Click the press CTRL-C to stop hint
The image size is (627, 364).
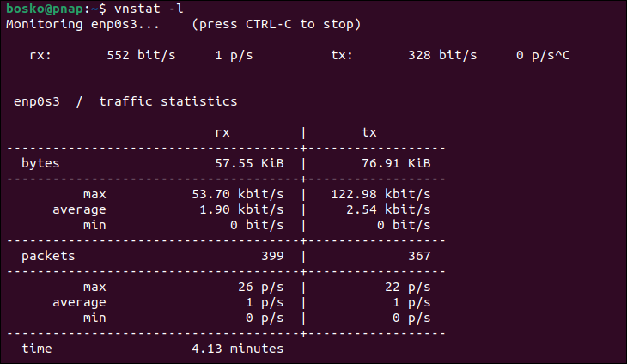coord(277,24)
